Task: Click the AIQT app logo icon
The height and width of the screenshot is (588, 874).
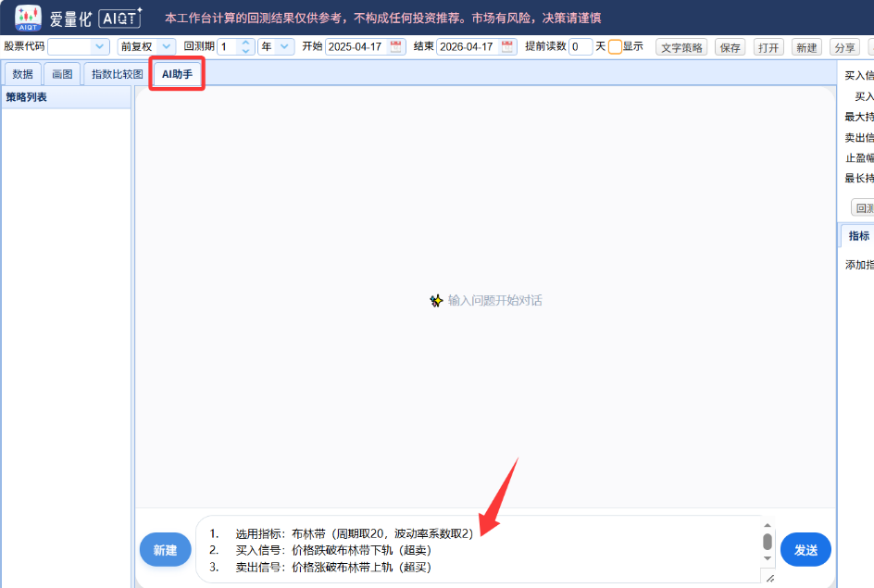Action: [28, 18]
